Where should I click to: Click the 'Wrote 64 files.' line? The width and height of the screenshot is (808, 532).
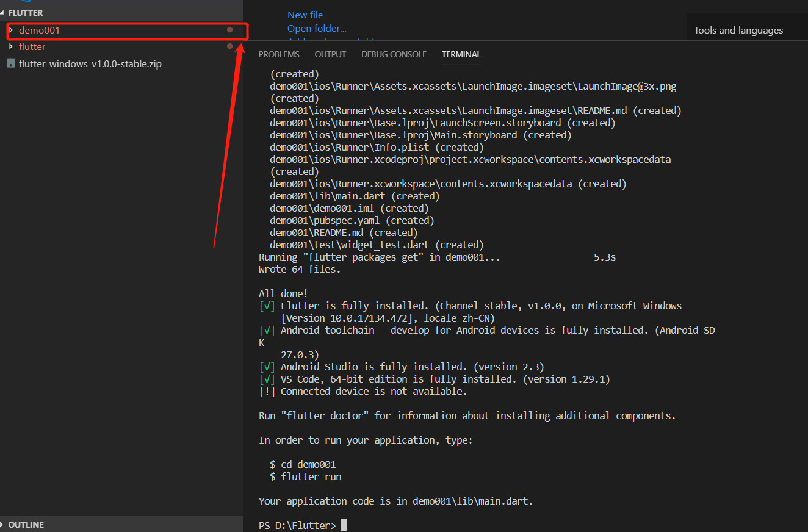tap(300, 269)
